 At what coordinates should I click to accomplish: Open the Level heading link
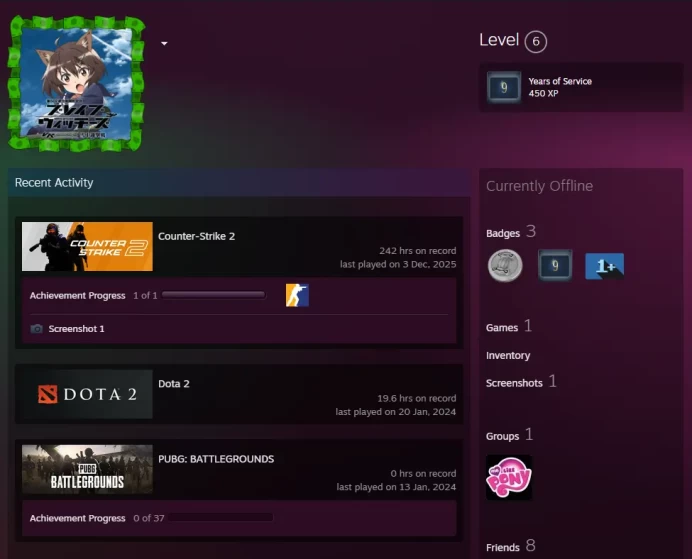[499, 40]
